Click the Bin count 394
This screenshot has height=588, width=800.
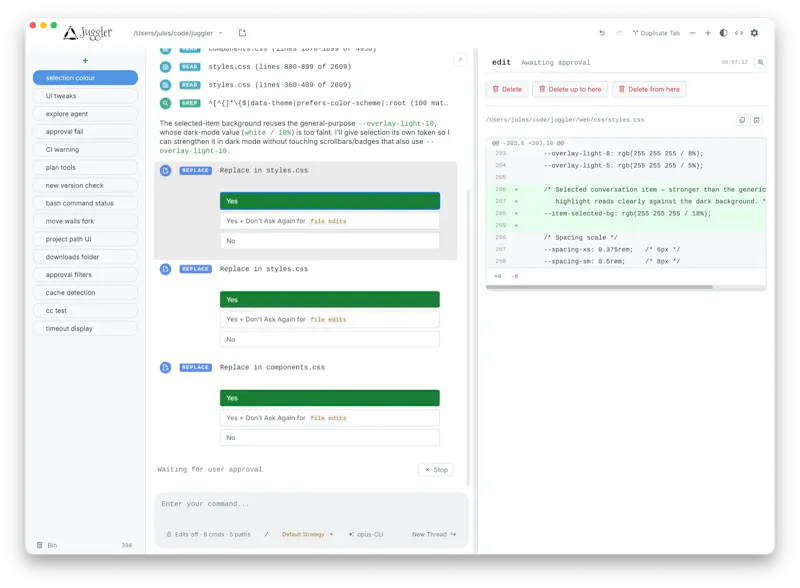click(x=127, y=545)
